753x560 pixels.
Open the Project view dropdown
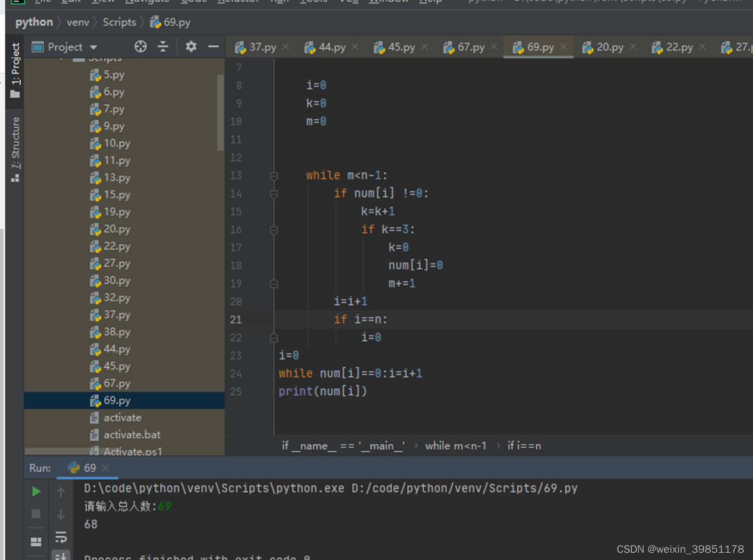click(65, 47)
